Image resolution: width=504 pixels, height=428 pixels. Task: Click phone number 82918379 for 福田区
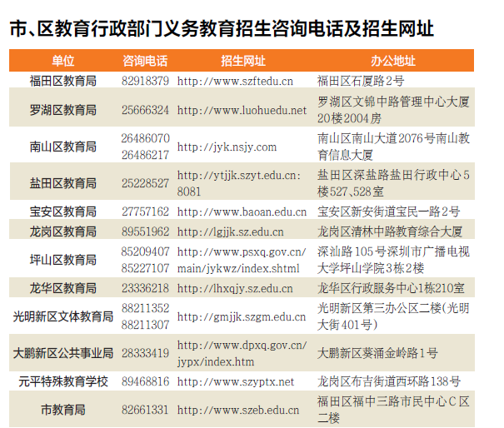tap(145, 81)
